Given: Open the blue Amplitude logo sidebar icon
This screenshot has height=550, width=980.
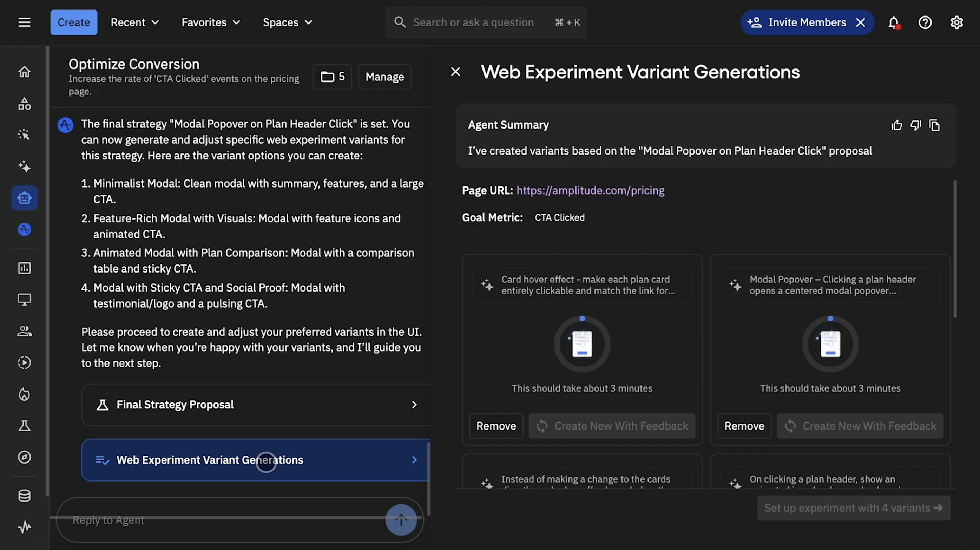Looking at the screenshot, I should (24, 229).
